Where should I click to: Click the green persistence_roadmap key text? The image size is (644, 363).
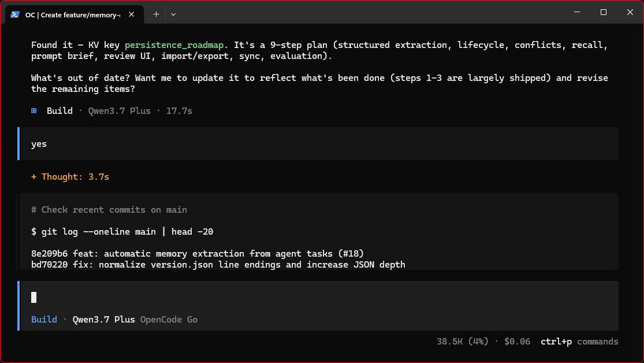point(174,45)
